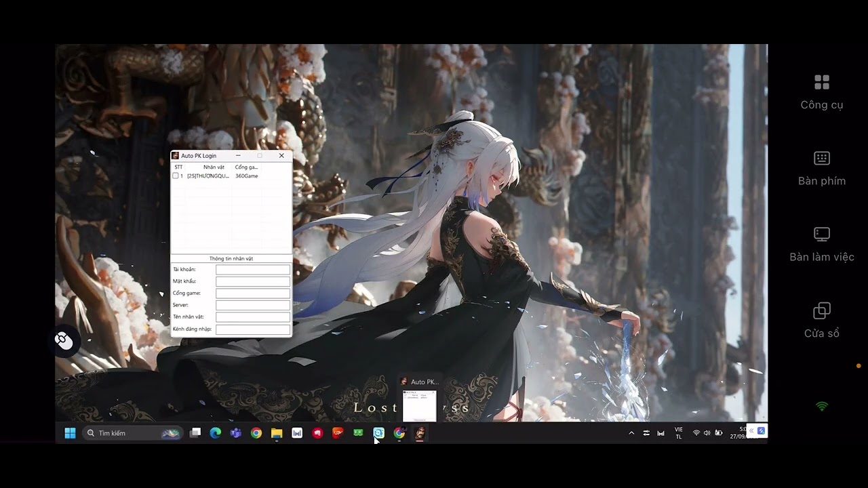Image resolution: width=868 pixels, height=488 pixels.
Task: Focus the Cổng game input field
Action: 253,293
